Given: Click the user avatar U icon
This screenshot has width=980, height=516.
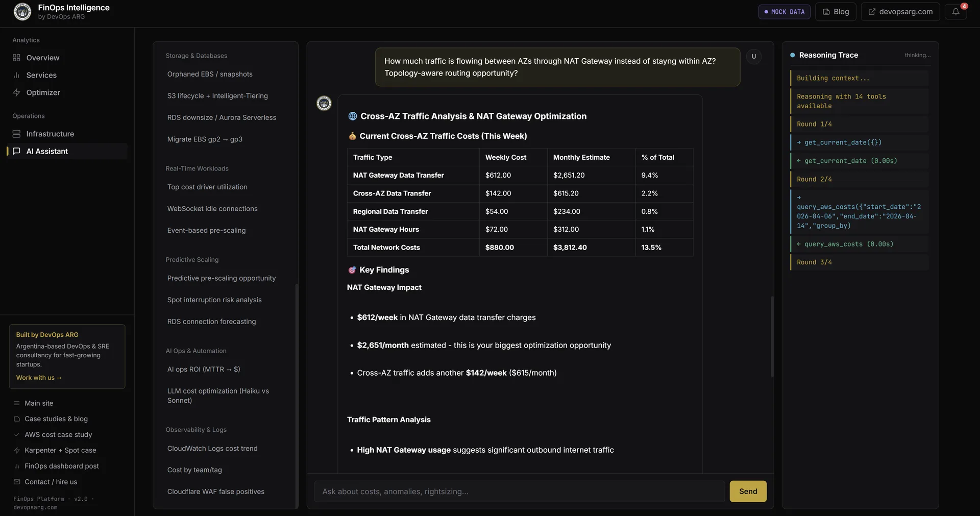Looking at the screenshot, I should (753, 56).
